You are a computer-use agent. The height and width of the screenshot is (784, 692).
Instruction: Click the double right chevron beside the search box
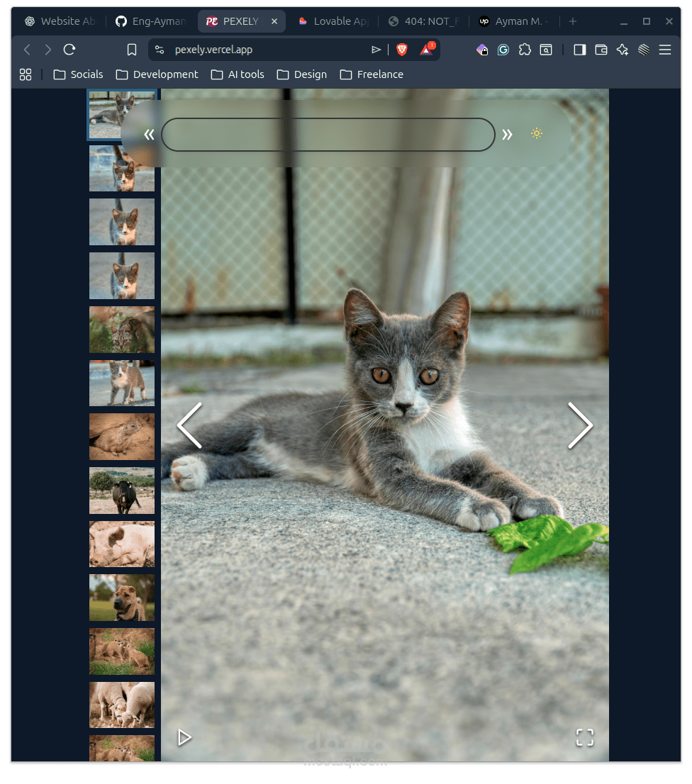tap(507, 135)
